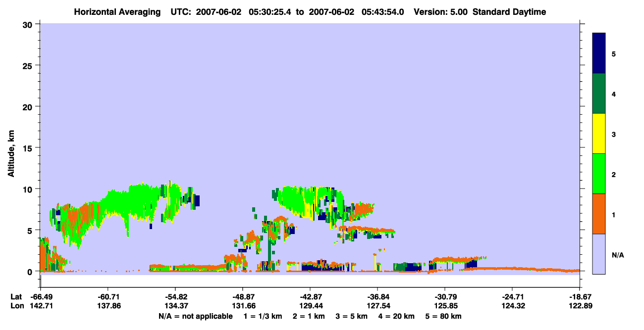Screen dimensions: 644x330
Task: Click the dark green 4 colorbar segment
Action: [x=599, y=94]
